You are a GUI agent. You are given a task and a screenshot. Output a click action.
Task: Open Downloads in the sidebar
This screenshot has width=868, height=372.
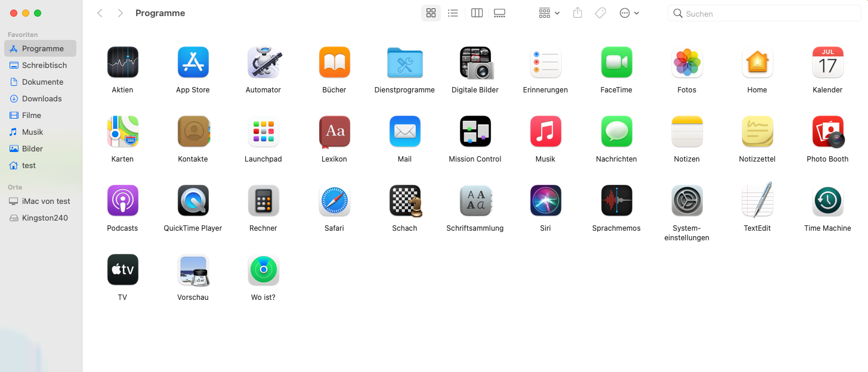coord(40,98)
